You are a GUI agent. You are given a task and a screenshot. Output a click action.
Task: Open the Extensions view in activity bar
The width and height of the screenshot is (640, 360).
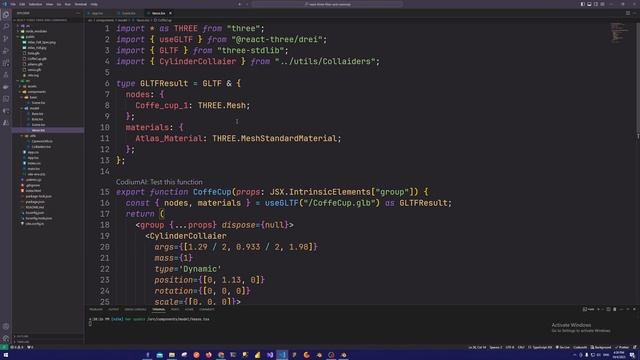click(6, 63)
